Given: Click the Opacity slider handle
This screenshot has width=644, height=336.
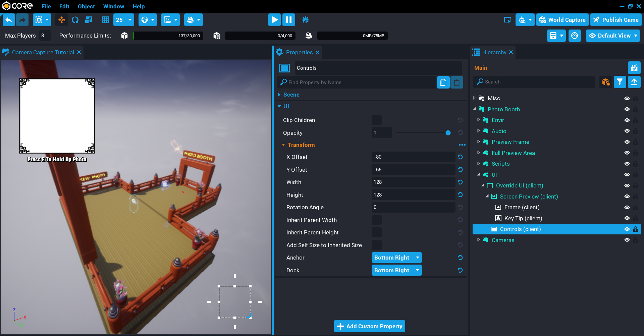Looking at the screenshot, I should (448, 133).
